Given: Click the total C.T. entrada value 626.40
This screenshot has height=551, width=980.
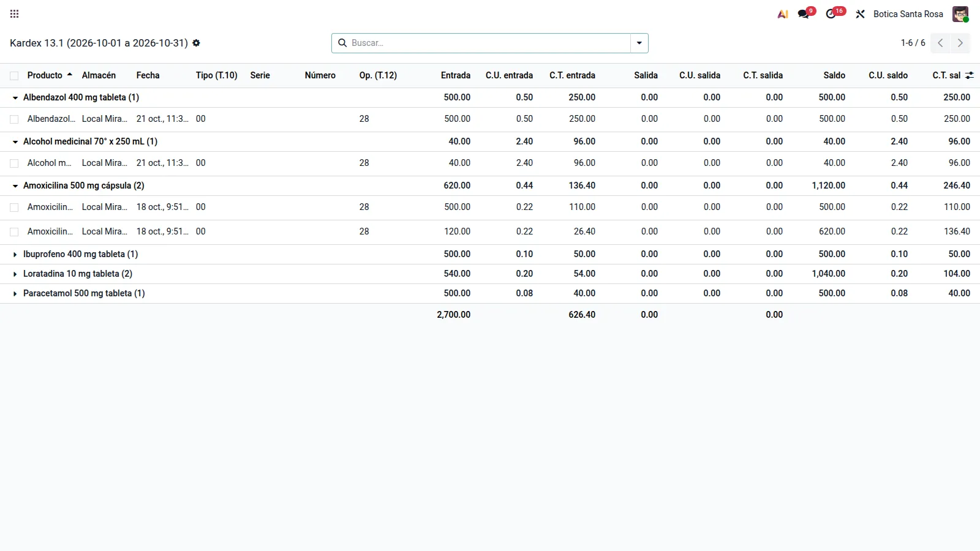Looking at the screenshot, I should pyautogui.click(x=582, y=315).
